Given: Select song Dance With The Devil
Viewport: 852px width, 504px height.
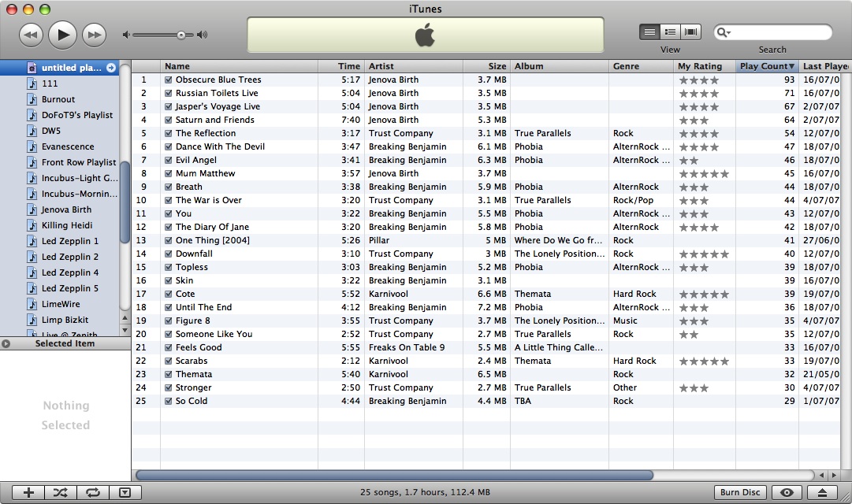Looking at the screenshot, I should click(x=220, y=146).
